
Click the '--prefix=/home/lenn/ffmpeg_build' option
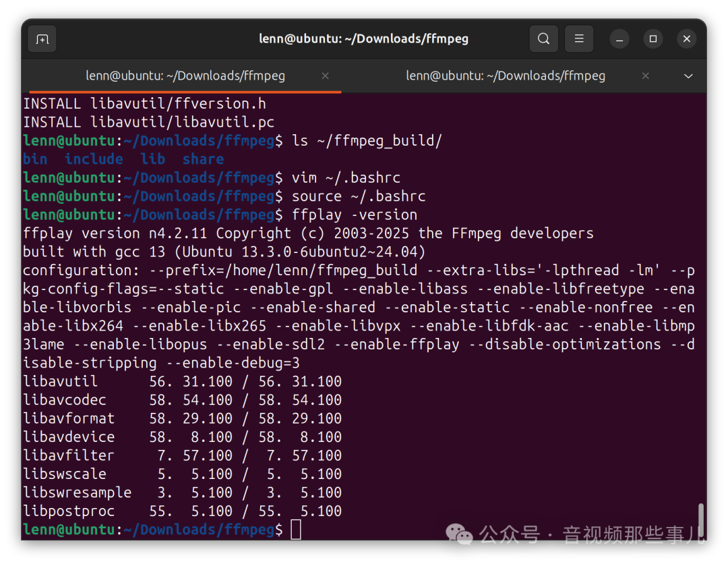(283, 271)
